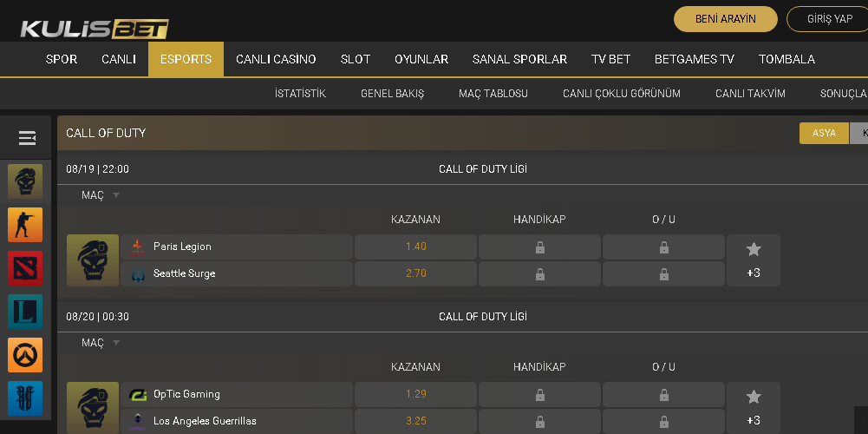Click OpTic Gaming team logo
The image size is (868, 434).
coord(138,395)
